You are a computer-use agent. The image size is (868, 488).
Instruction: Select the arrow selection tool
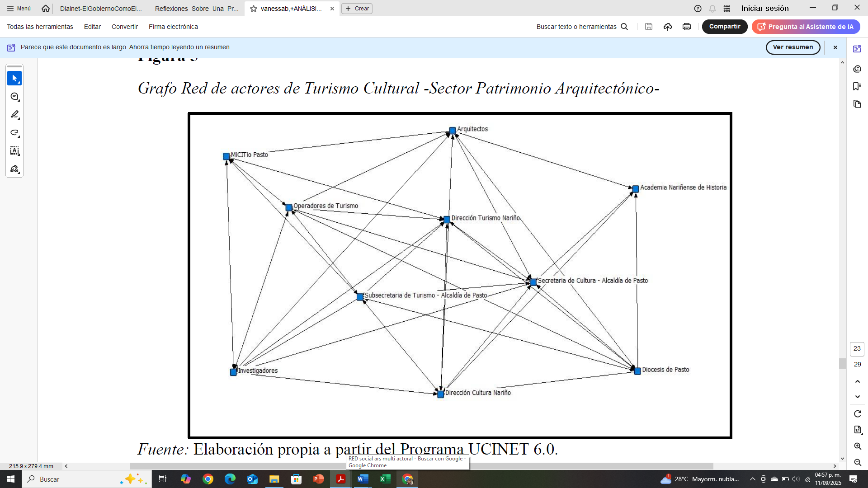(14, 79)
